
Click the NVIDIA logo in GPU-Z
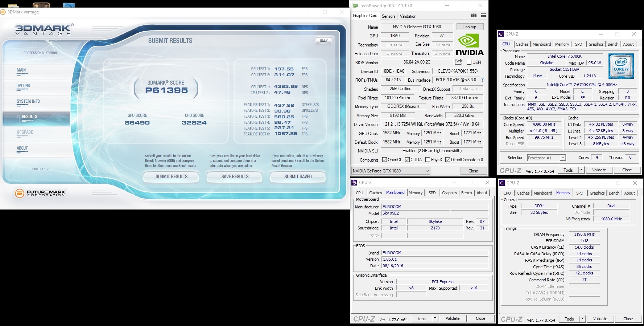tap(469, 45)
